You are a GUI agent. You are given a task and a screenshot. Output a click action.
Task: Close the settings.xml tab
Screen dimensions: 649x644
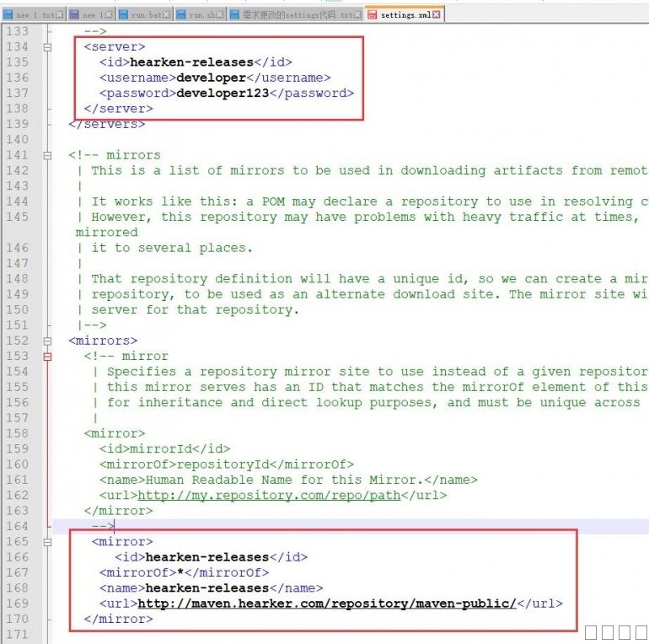437,15
